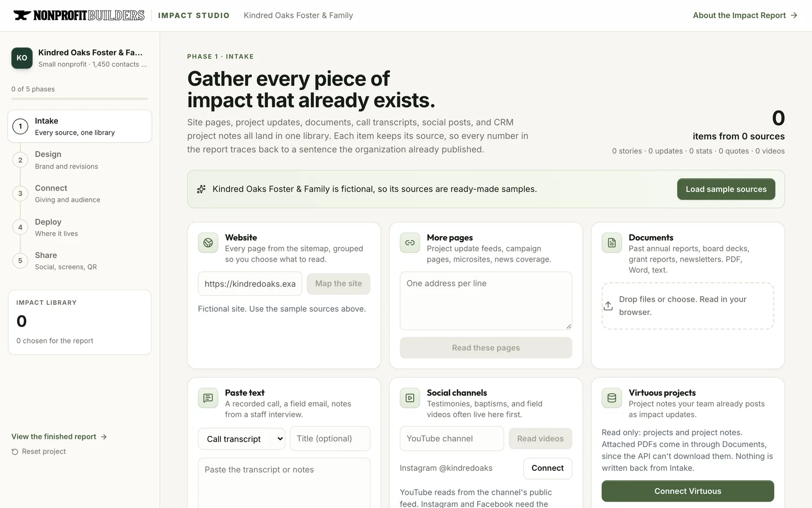Click the Reset project refresh icon
This screenshot has height=508, width=812.
(x=15, y=452)
